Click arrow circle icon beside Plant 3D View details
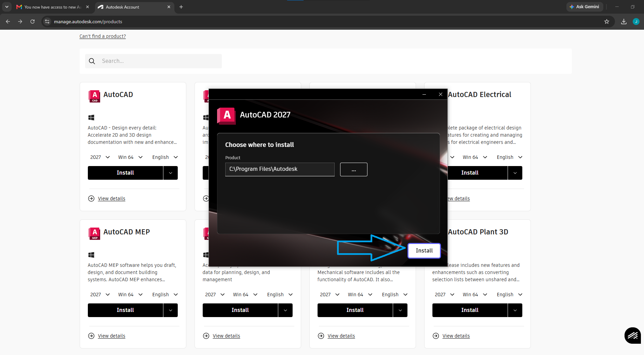Screen dimensions: 644x355 436,336
